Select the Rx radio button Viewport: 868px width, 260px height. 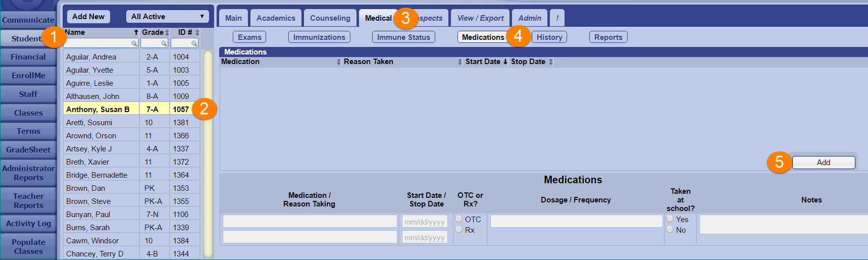tap(459, 229)
